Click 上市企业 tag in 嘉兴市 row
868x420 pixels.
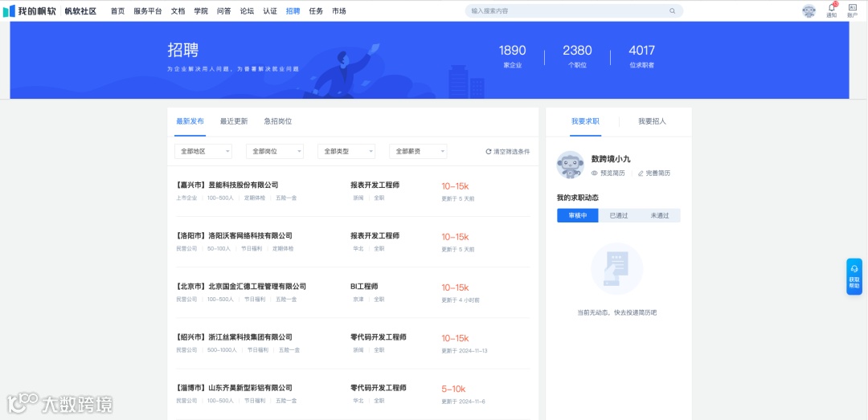pos(186,198)
